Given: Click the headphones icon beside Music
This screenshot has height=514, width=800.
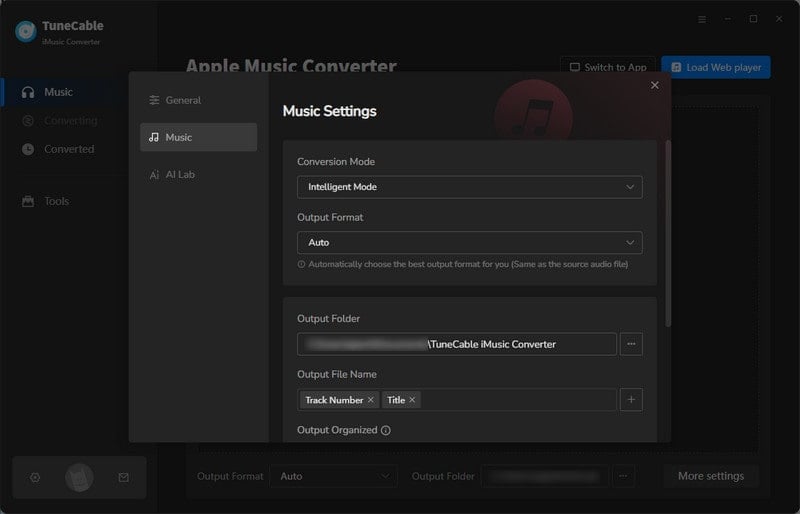Looking at the screenshot, I should 28,92.
